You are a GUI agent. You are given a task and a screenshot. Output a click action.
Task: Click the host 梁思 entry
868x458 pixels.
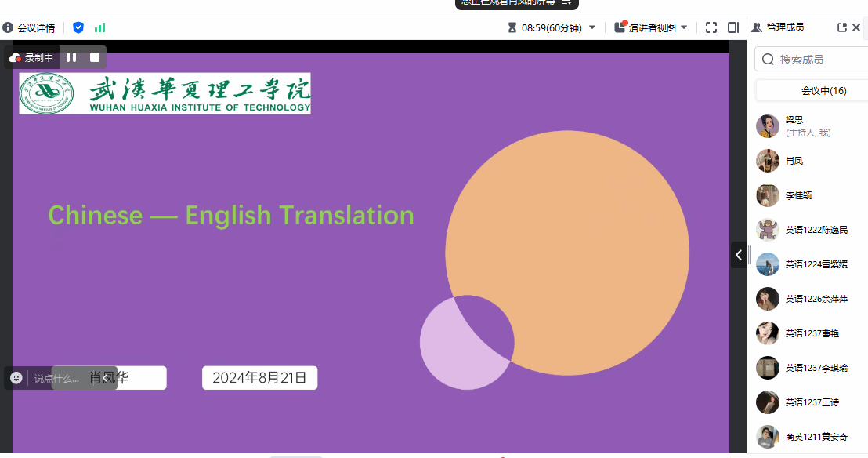[x=794, y=125]
